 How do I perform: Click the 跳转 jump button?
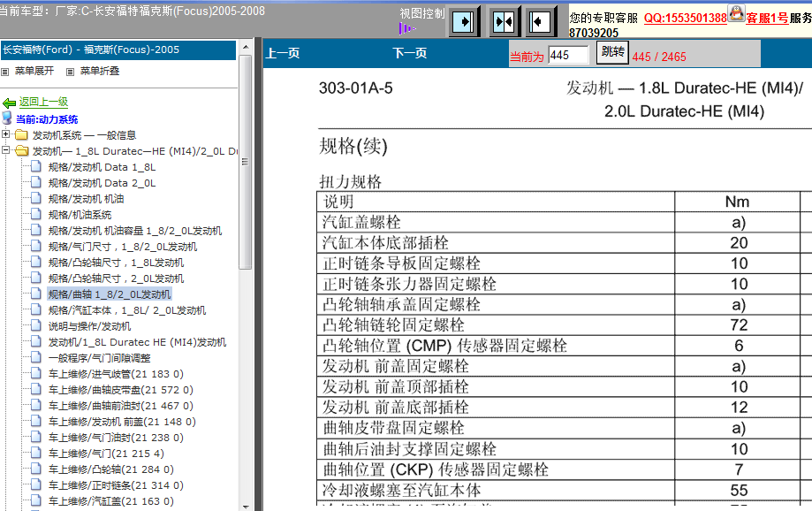click(612, 52)
